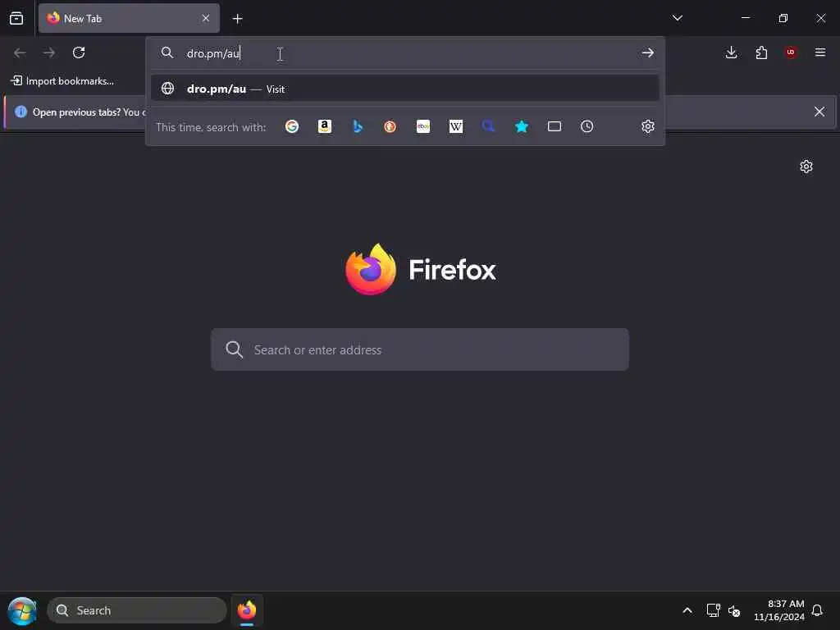Image resolution: width=840 pixels, height=630 pixels.
Task: Open Firefox View tab list icon
Action: coord(16,18)
